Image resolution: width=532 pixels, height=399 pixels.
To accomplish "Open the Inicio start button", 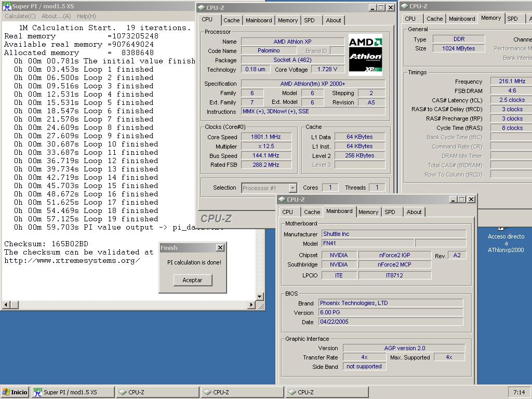I will [x=15, y=392].
